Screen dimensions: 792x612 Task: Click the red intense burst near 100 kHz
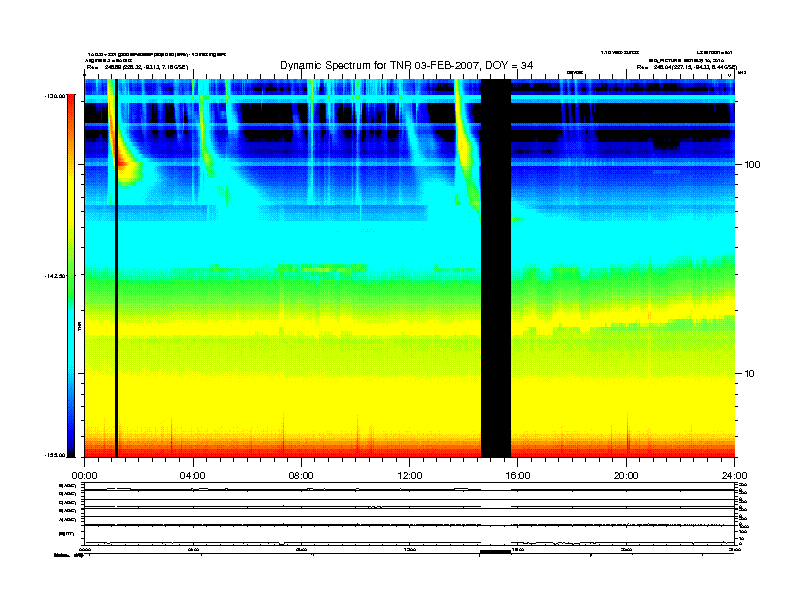coord(123,163)
